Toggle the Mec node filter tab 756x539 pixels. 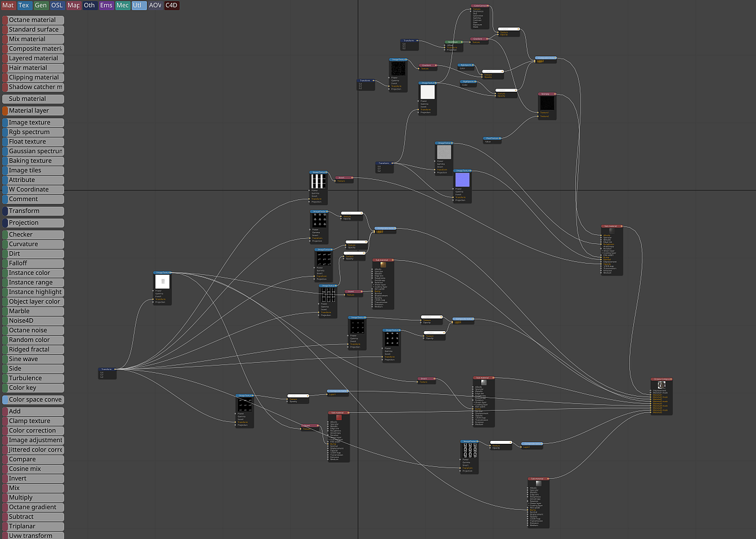pos(123,5)
